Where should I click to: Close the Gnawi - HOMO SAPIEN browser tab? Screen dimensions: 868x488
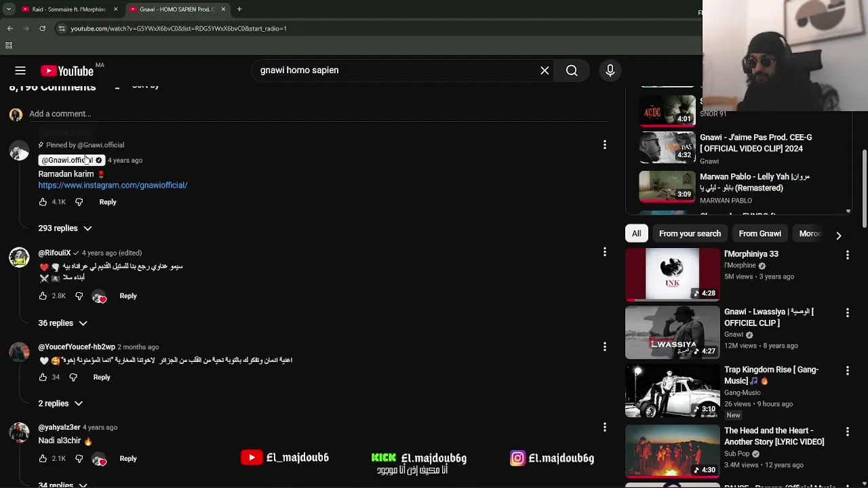coord(223,9)
